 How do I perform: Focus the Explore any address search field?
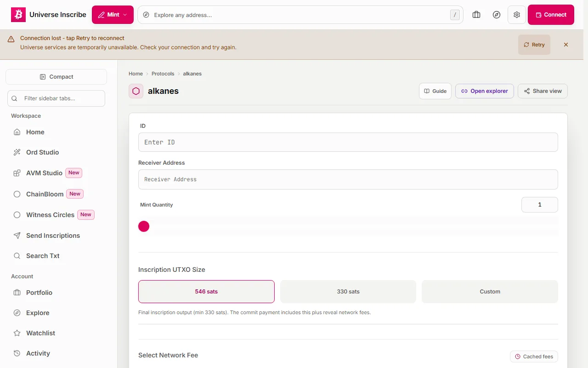tap(300, 15)
